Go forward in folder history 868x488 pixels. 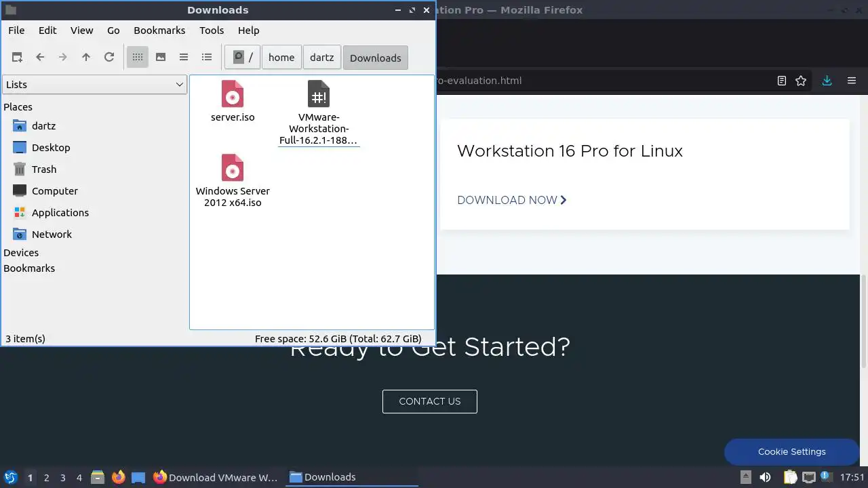pyautogui.click(x=63, y=58)
